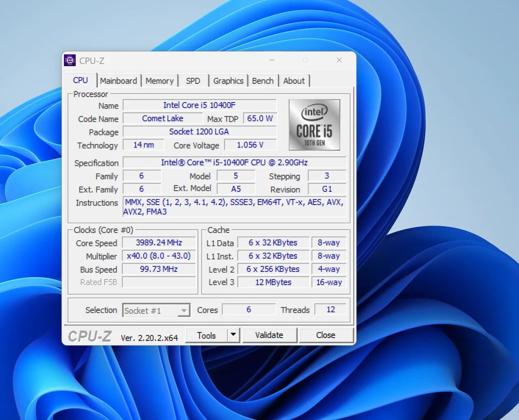Click the L1 Data value '6 x 32 KBytes'
The image size is (519, 420).
tap(273, 243)
